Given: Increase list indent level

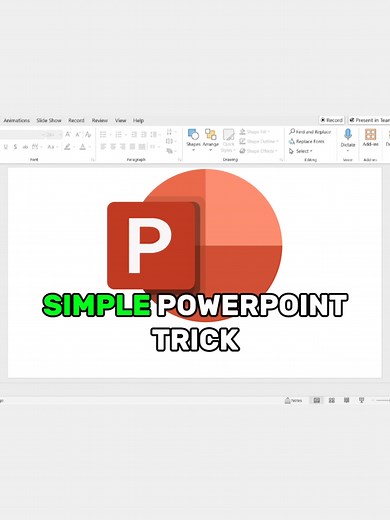Looking at the screenshot, I should click(144, 134).
